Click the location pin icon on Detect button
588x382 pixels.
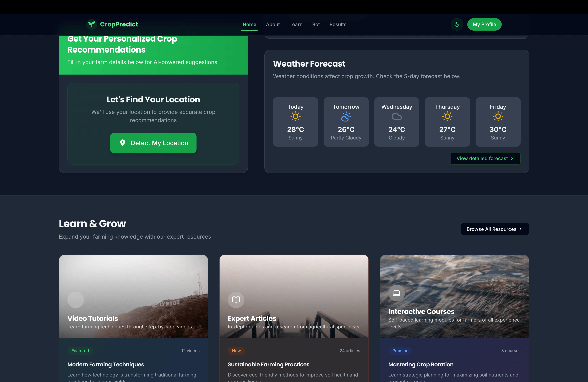pos(122,143)
